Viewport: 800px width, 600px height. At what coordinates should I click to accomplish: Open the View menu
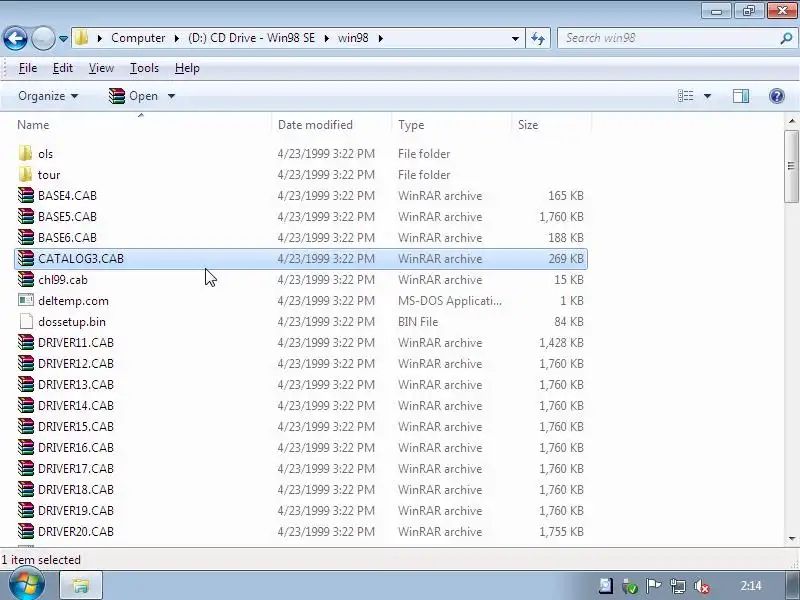pyautogui.click(x=101, y=68)
